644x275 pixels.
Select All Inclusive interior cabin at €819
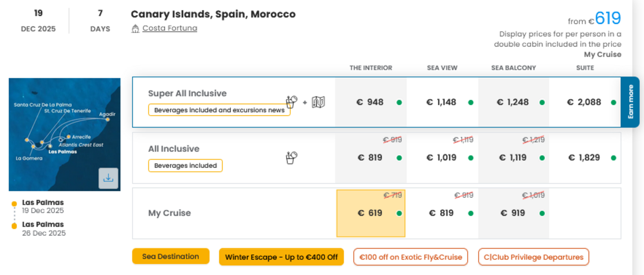[371, 158]
